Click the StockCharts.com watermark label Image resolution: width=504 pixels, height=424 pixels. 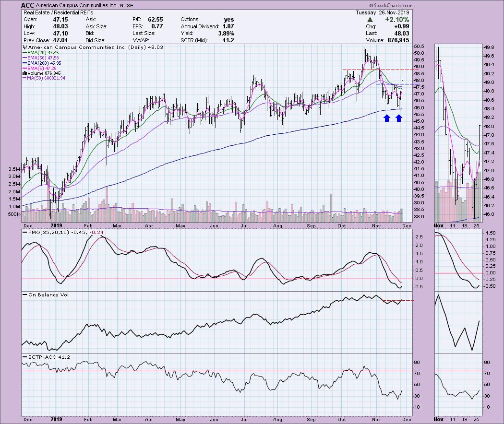tap(391, 5)
